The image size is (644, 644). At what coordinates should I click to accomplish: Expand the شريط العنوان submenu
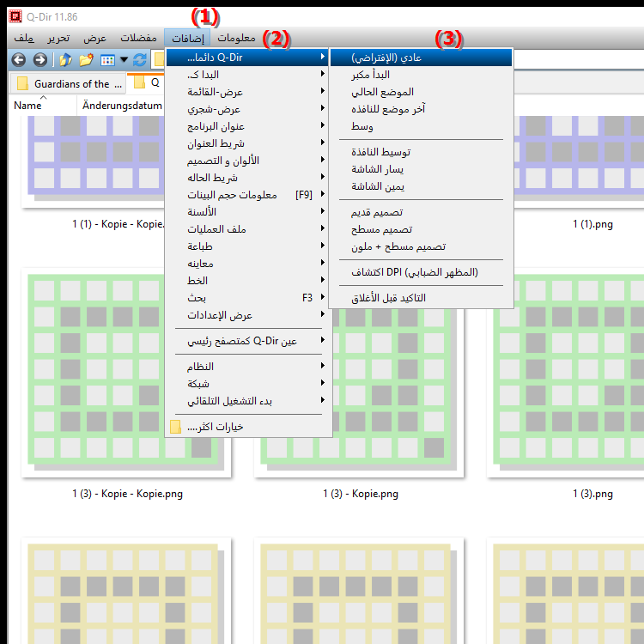click(x=247, y=143)
